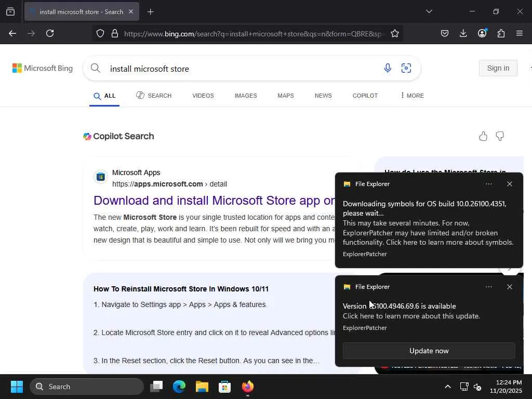Image resolution: width=532 pixels, height=399 pixels.
Task: Close the 'Downloading symbols' notification
Action: tap(510, 184)
